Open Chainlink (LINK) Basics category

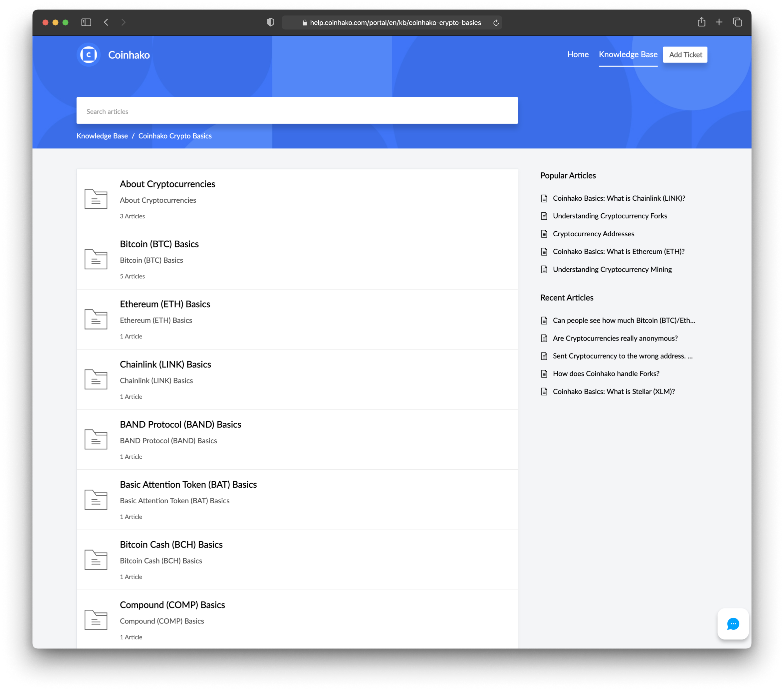pyautogui.click(x=165, y=364)
